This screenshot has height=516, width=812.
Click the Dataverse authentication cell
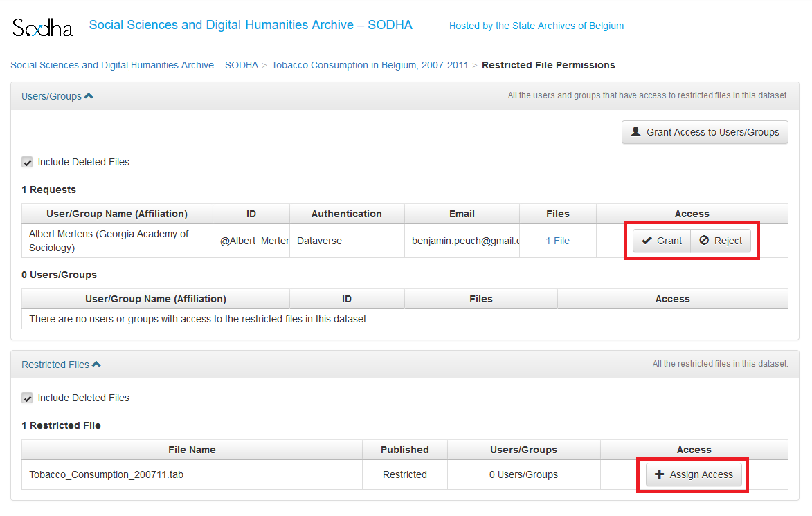(347, 241)
